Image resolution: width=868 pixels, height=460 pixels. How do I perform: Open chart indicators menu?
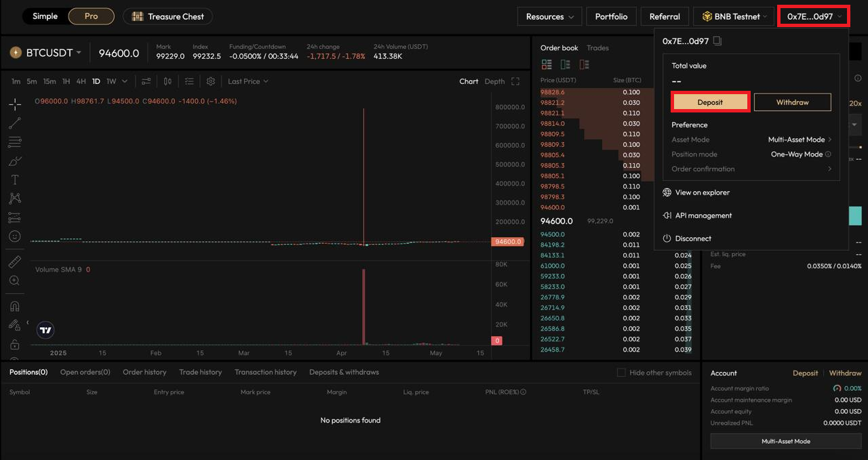(x=146, y=81)
